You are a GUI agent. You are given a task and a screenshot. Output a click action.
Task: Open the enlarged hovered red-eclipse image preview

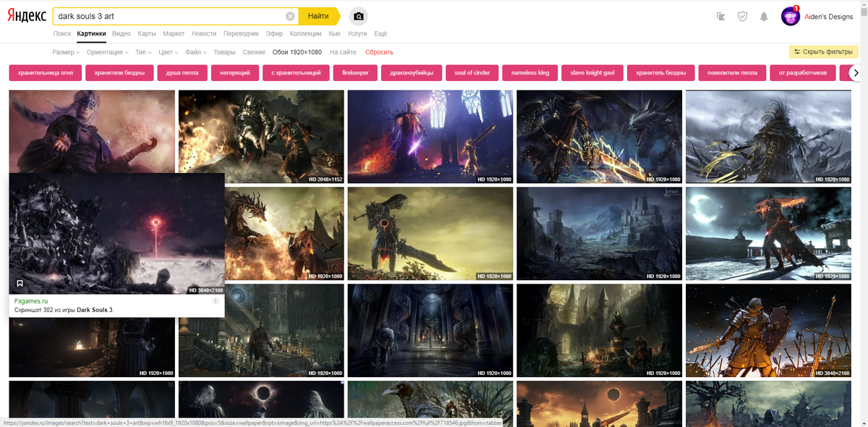pyautogui.click(x=116, y=233)
